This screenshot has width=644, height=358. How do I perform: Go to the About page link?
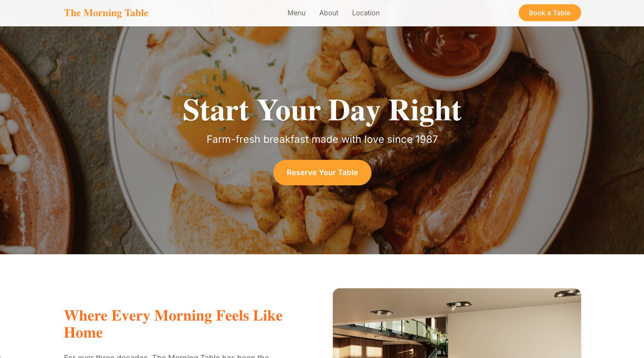pyautogui.click(x=329, y=13)
